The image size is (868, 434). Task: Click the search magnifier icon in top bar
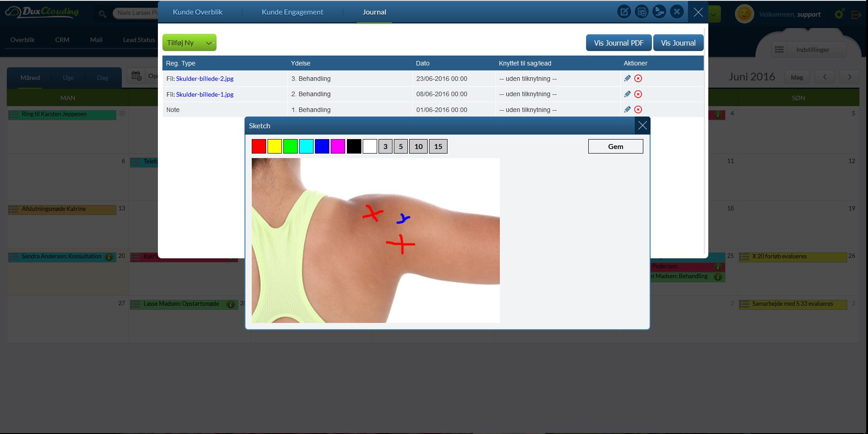click(102, 14)
